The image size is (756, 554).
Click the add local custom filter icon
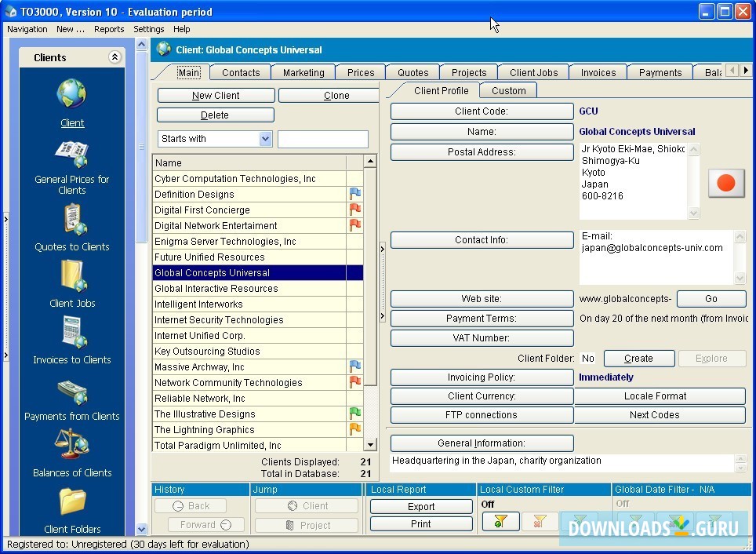coord(500,521)
